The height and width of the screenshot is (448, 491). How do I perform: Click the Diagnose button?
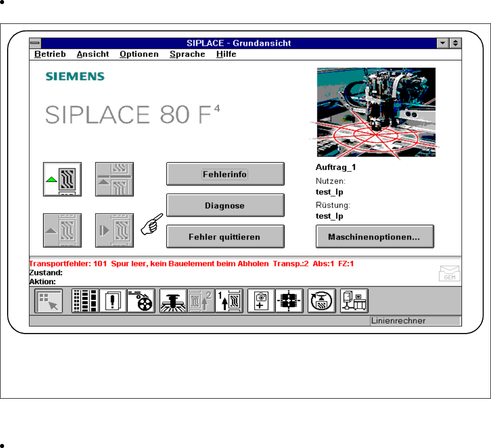pos(225,205)
